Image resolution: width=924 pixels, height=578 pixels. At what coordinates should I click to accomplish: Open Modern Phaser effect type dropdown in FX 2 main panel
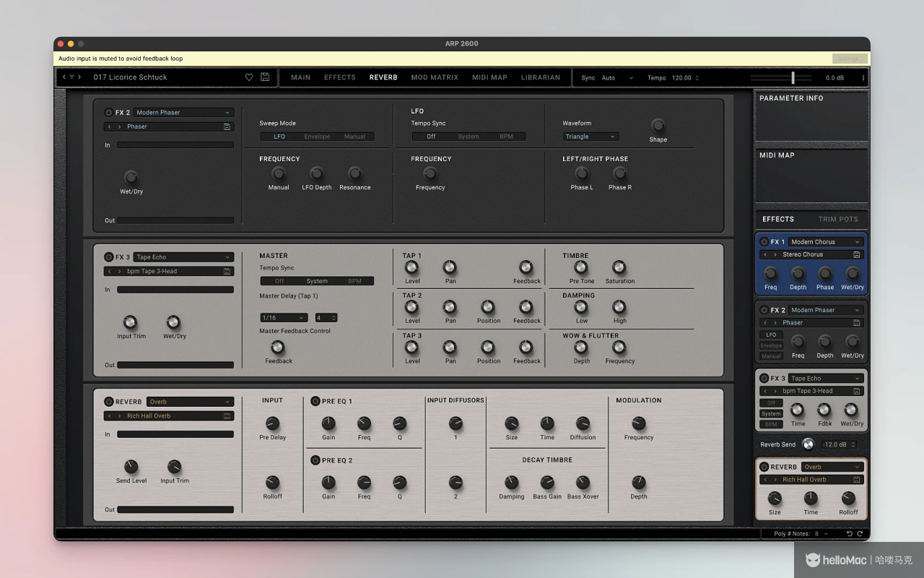pyautogui.click(x=183, y=113)
